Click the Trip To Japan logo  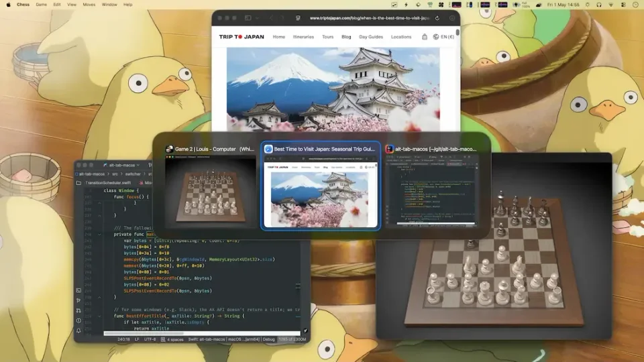(241, 37)
